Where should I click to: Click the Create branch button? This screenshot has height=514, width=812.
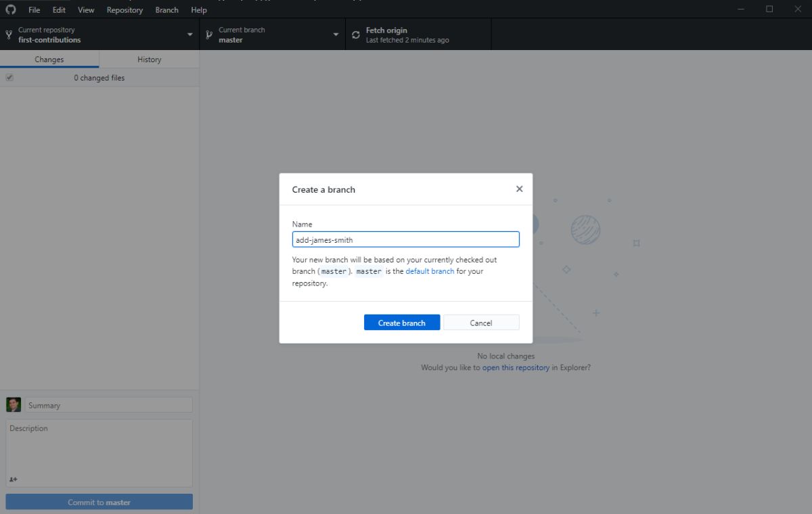pyautogui.click(x=402, y=323)
